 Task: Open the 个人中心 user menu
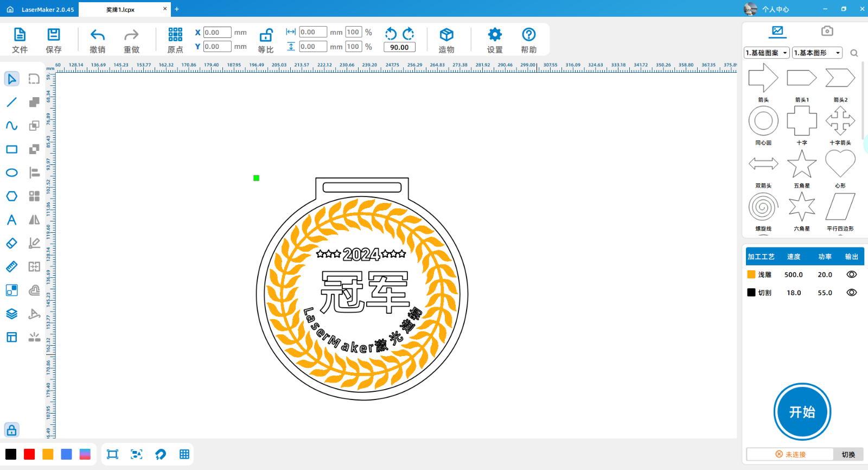point(767,9)
